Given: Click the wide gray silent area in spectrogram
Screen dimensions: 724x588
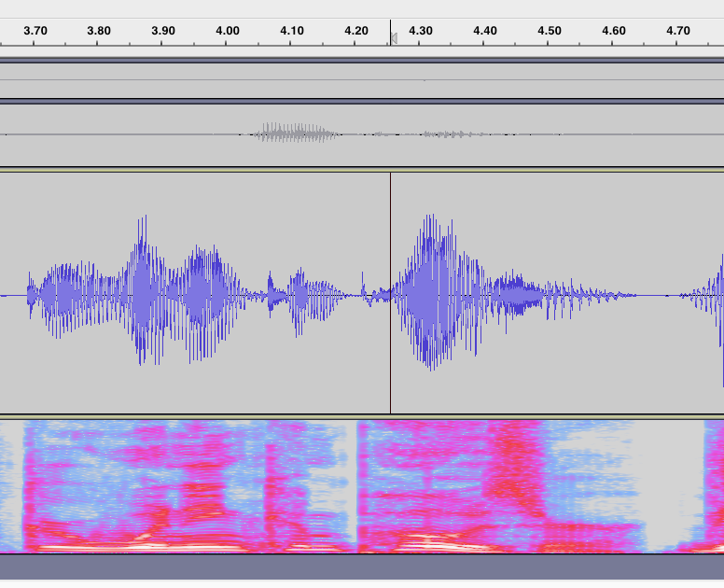Looking at the screenshot, I should (662, 495).
